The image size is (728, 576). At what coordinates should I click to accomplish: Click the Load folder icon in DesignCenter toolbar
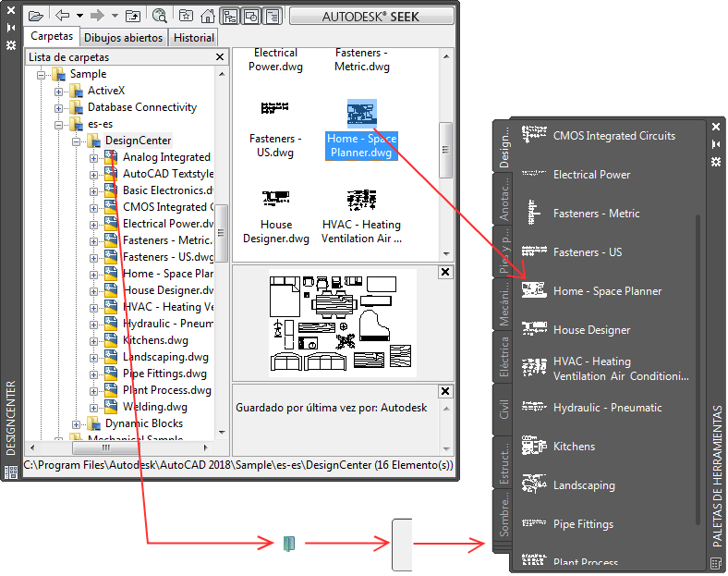pyautogui.click(x=35, y=16)
